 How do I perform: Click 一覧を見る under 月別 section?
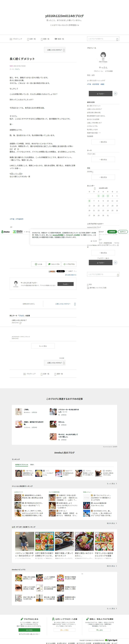103,177
